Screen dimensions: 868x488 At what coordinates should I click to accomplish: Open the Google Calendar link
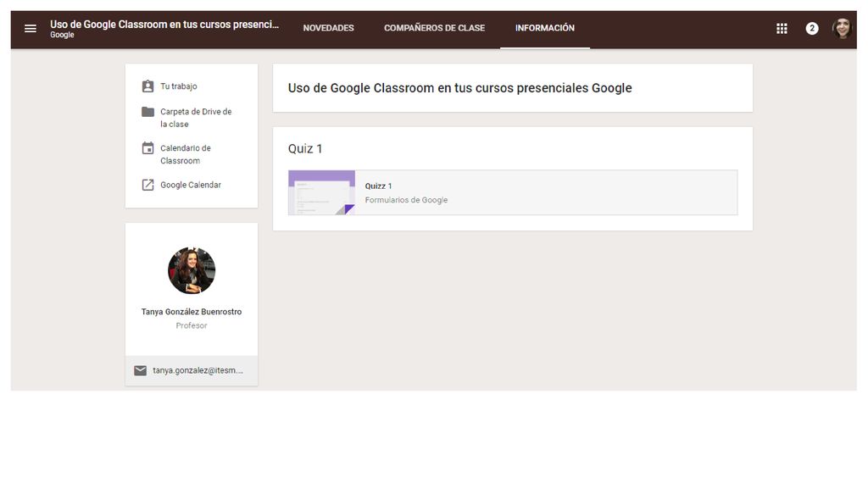(x=191, y=185)
